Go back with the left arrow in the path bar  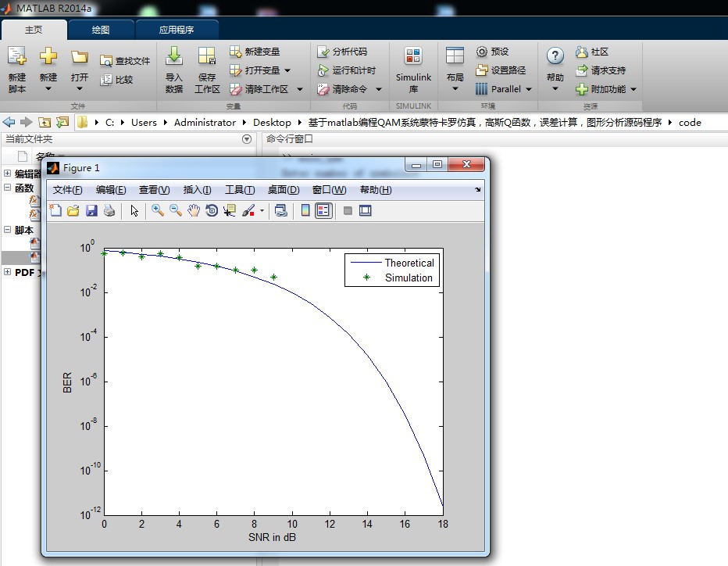(9, 122)
